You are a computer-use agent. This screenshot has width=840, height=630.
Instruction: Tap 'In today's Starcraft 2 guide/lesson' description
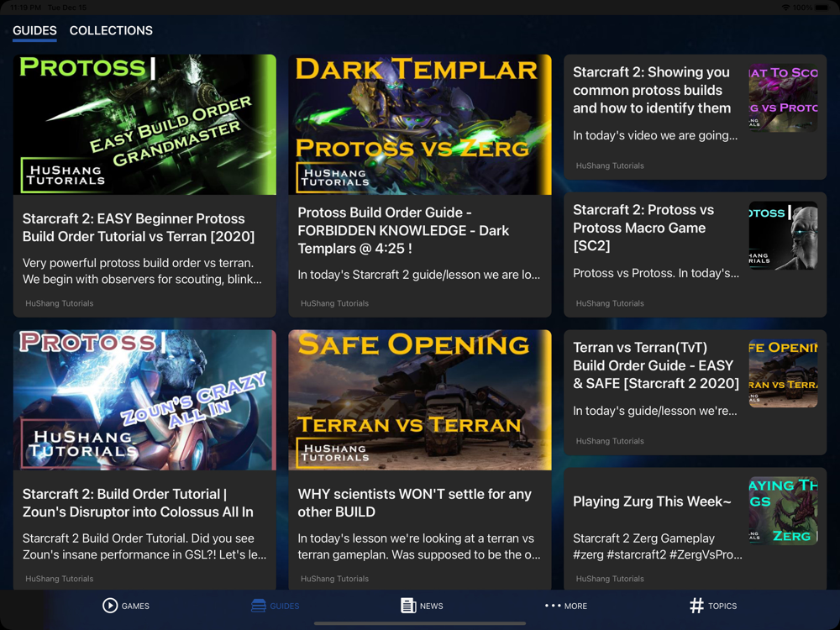tap(419, 275)
